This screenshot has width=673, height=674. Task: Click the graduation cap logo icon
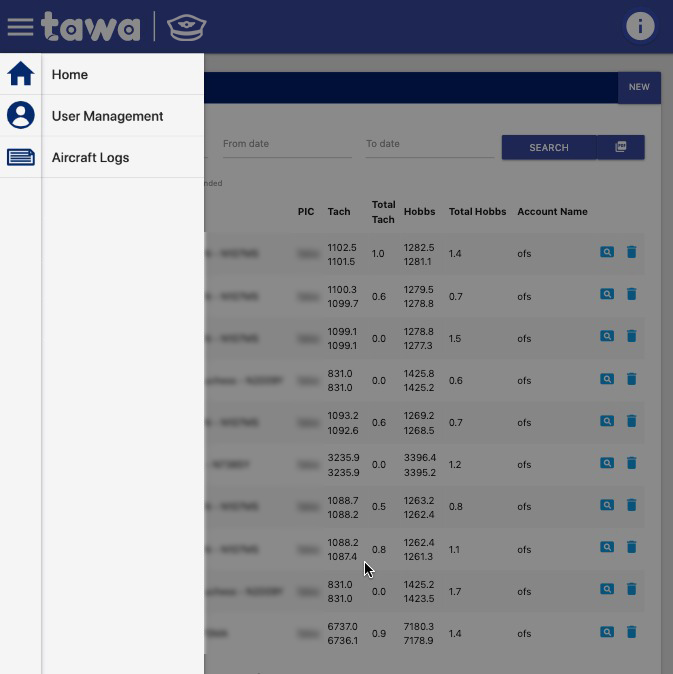186,27
